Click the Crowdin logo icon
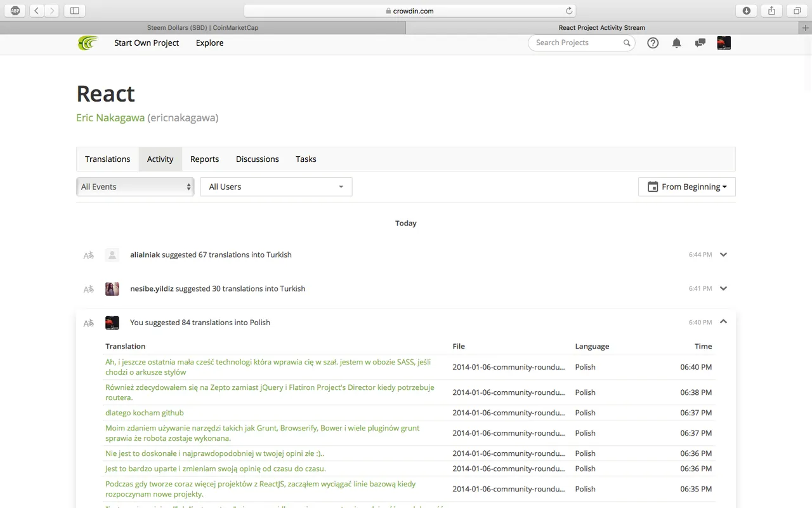812x508 pixels. (x=88, y=43)
